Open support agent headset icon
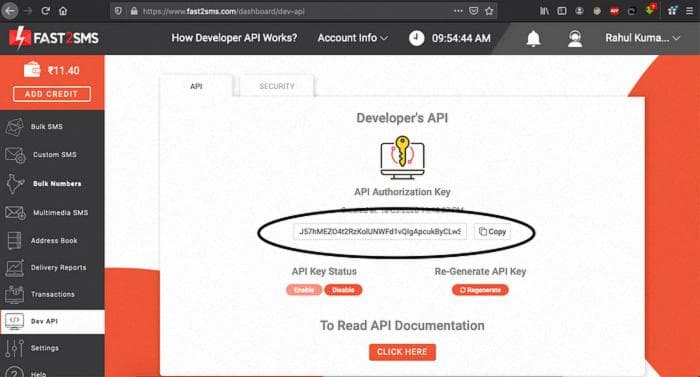Viewport: 700px width, 377px height. (575, 38)
